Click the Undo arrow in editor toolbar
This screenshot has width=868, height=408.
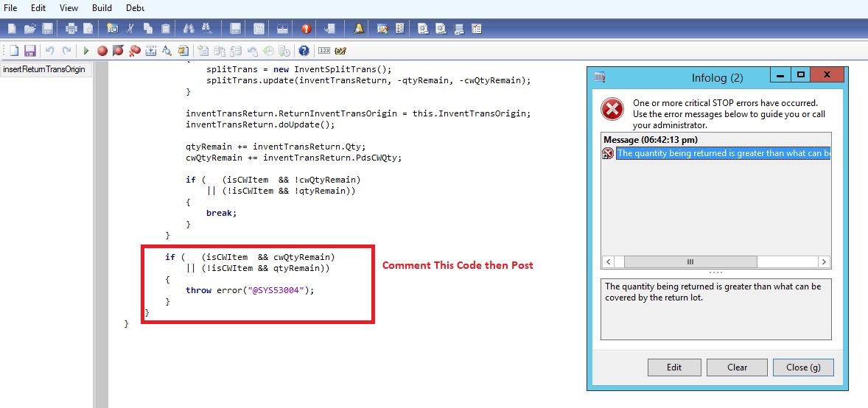click(x=50, y=51)
